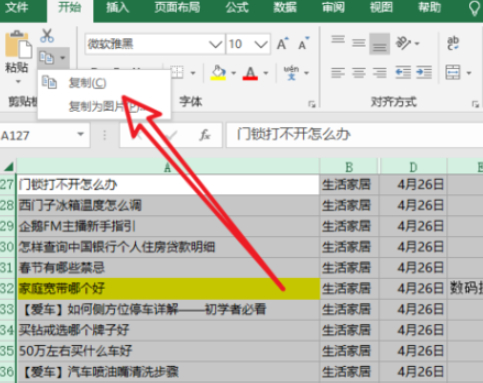Screen dimensions: 483x383
Task: Select cell 【爱车】汽车喷油嘴清洗步骤
Action: [168, 372]
